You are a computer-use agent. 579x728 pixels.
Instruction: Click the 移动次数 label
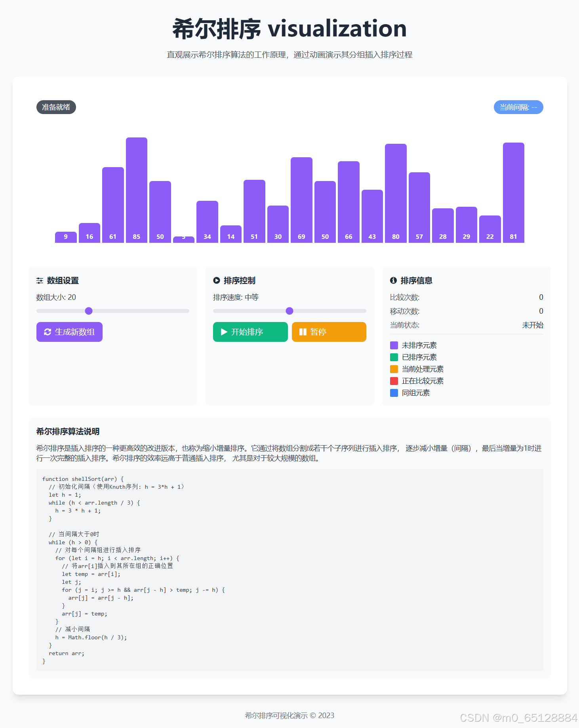[405, 311]
